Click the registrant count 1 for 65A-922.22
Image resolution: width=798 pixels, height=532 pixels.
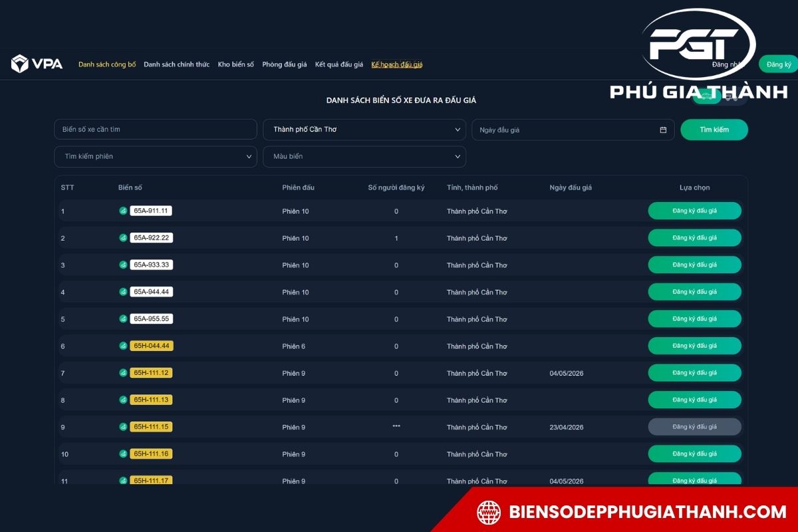(396, 238)
